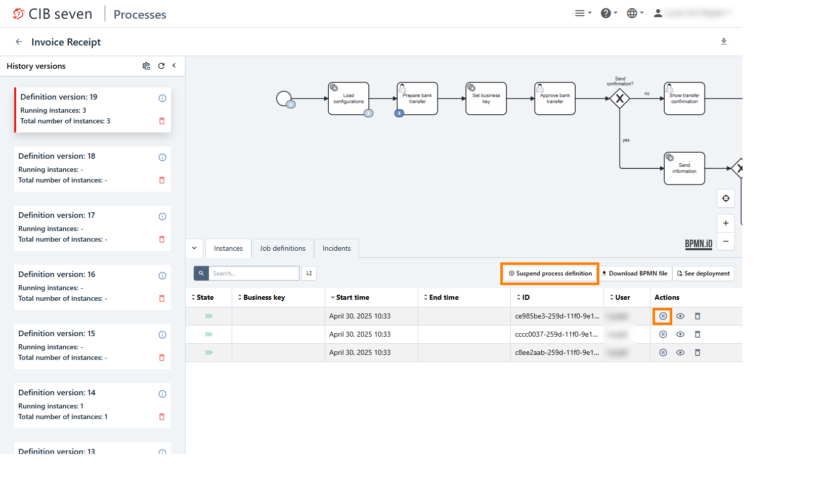Open the language globe dropdown
825x504 pixels.
pyautogui.click(x=634, y=13)
